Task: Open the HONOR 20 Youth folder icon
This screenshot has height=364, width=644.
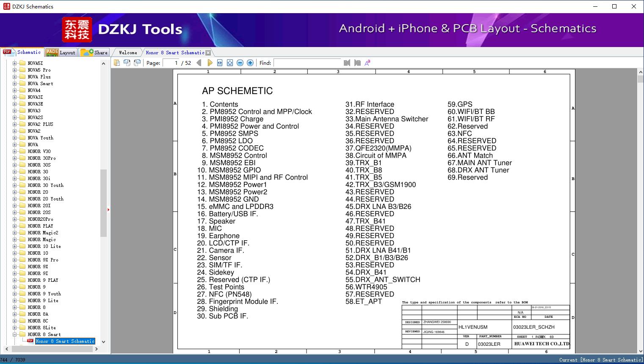Action: coord(22,199)
